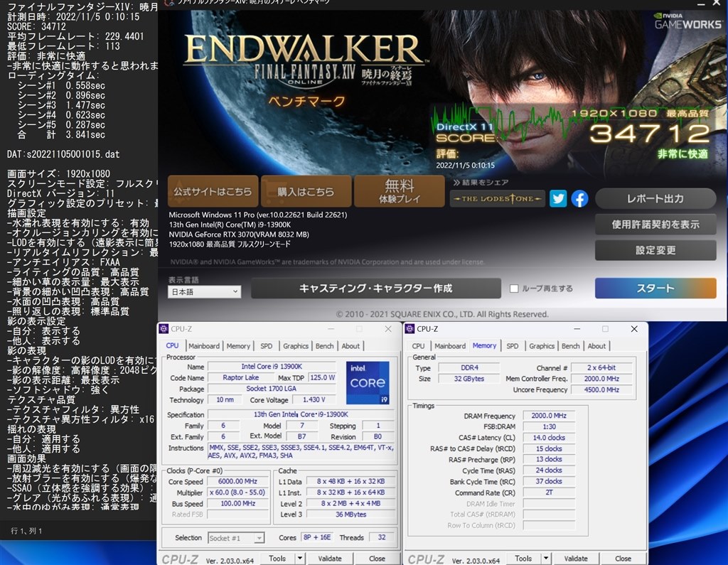Click the Max TDP value 125.0 W
The height and width of the screenshot is (565, 728).
click(x=322, y=377)
